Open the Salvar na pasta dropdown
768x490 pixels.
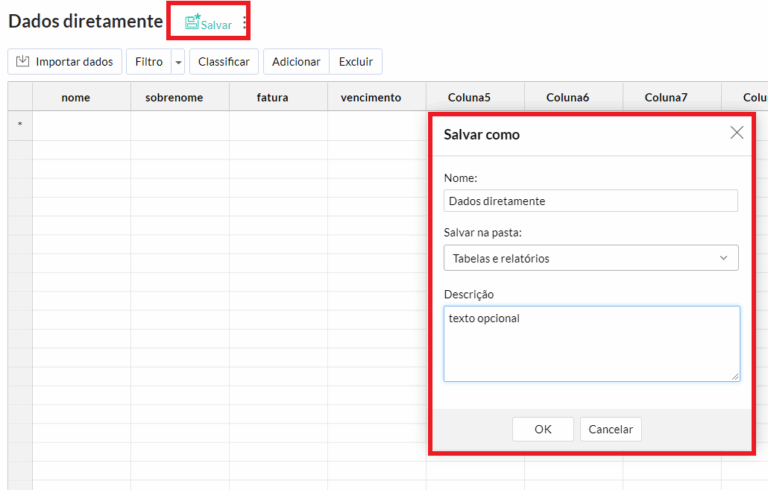point(591,258)
